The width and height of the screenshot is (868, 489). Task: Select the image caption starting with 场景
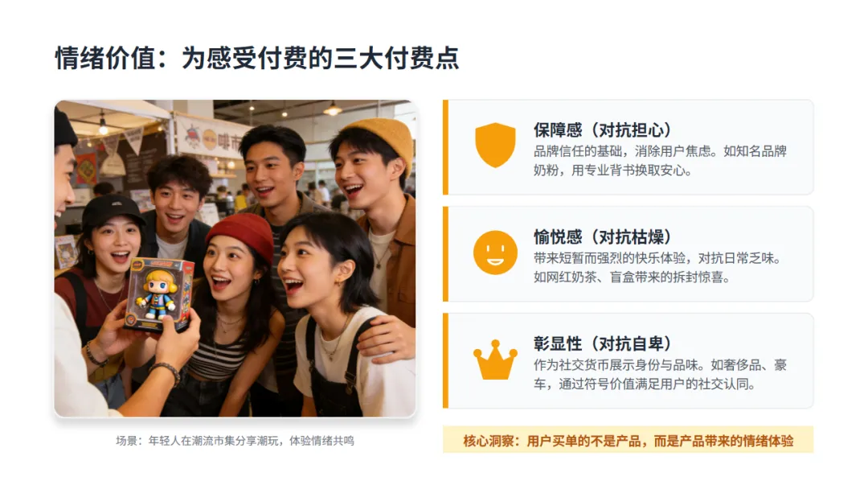235,441
